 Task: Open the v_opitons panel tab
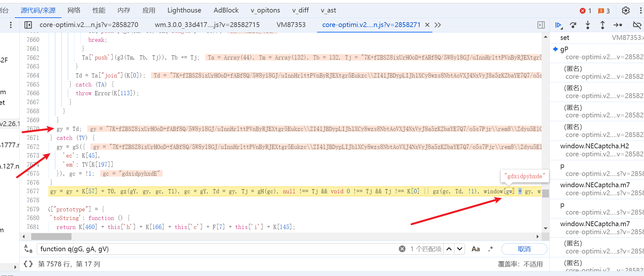tap(265, 10)
